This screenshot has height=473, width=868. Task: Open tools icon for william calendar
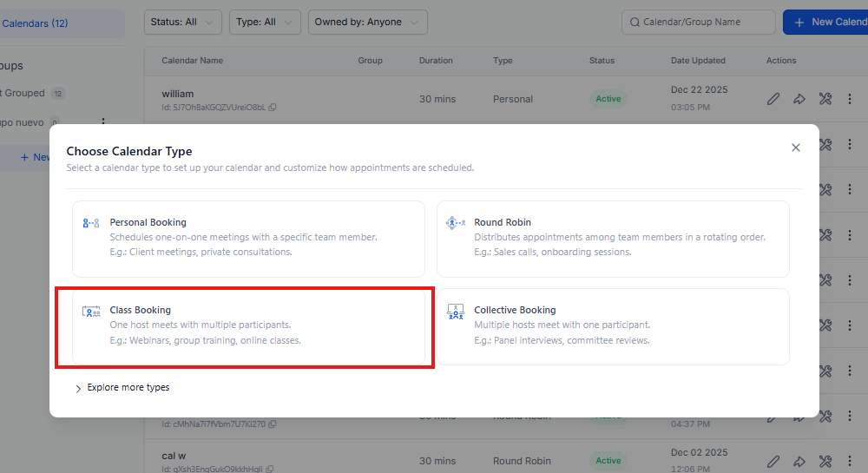(825, 99)
